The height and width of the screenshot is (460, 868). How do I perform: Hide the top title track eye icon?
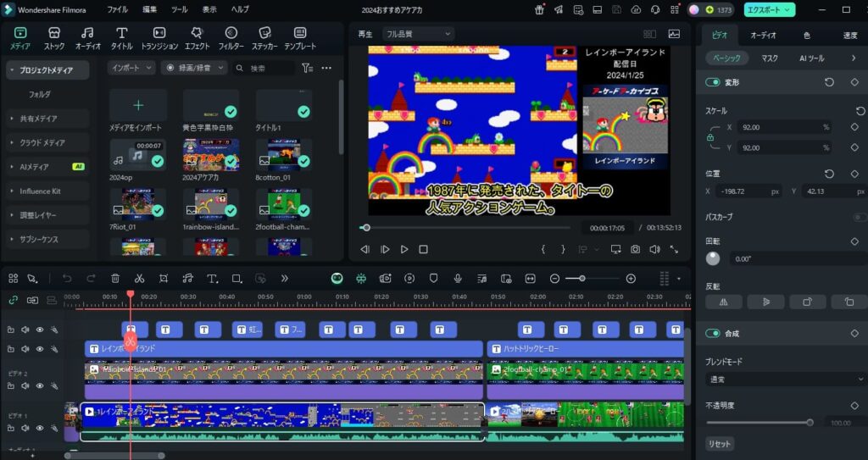pyautogui.click(x=40, y=330)
